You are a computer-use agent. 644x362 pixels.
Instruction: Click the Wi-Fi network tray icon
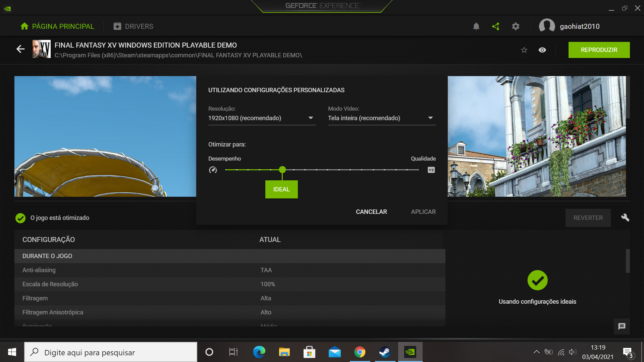pyautogui.click(x=561, y=352)
